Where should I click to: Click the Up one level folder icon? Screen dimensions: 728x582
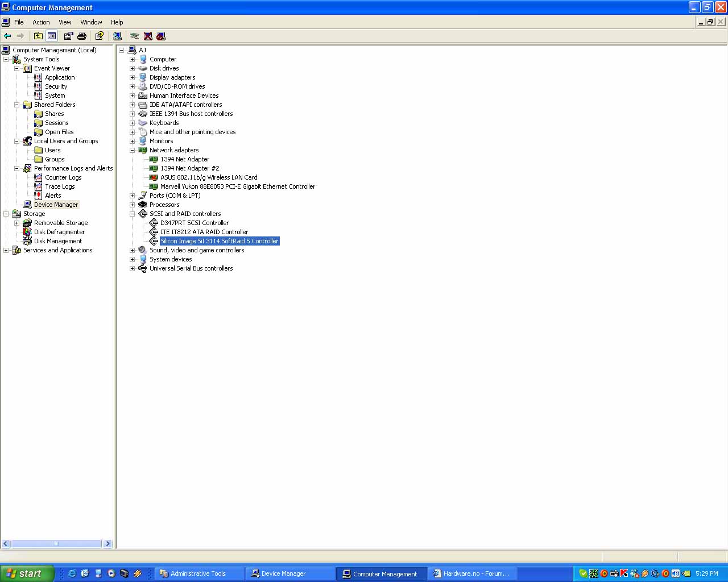click(x=38, y=36)
